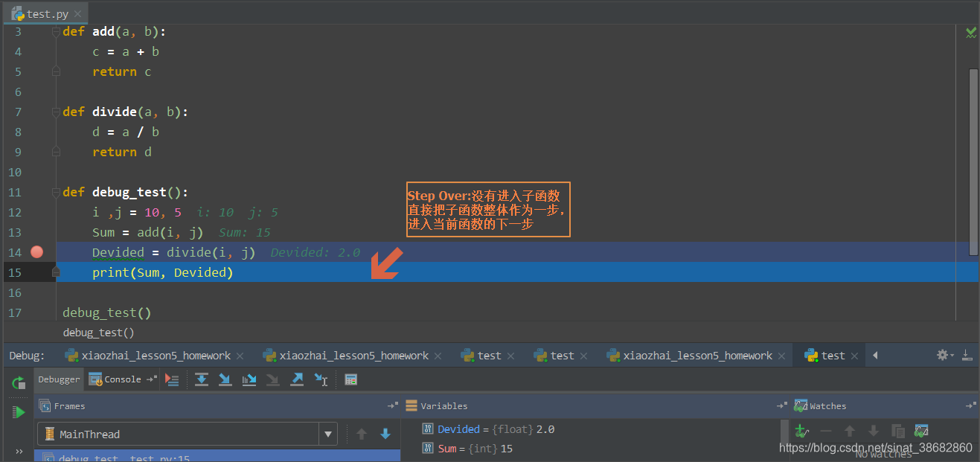Image resolution: width=980 pixels, height=462 pixels.
Task: Click Watches panel header label
Action: pos(827,406)
